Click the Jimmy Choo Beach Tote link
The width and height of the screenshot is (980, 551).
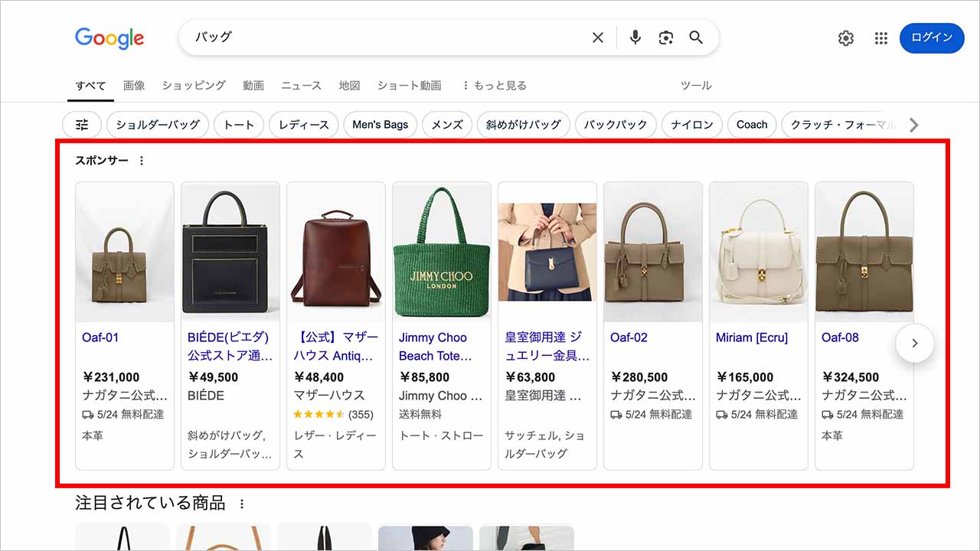[x=436, y=347]
